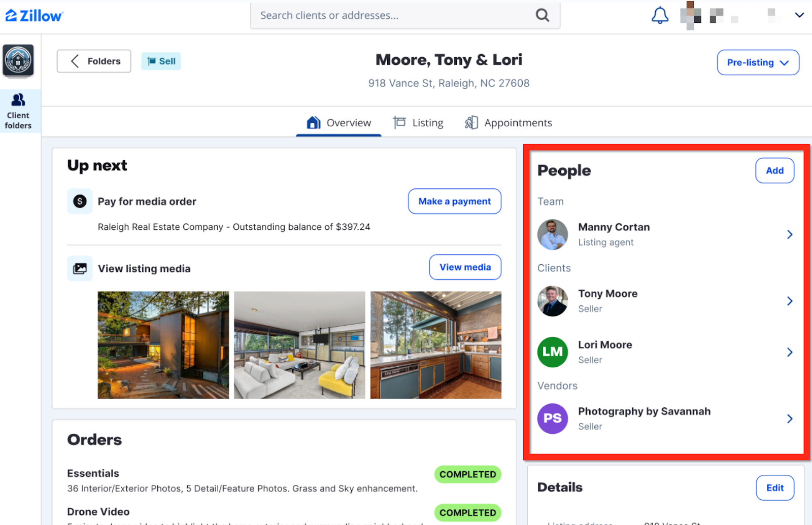The image size is (812, 525).
Task: Switch to the Listing tab
Action: pos(418,123)
